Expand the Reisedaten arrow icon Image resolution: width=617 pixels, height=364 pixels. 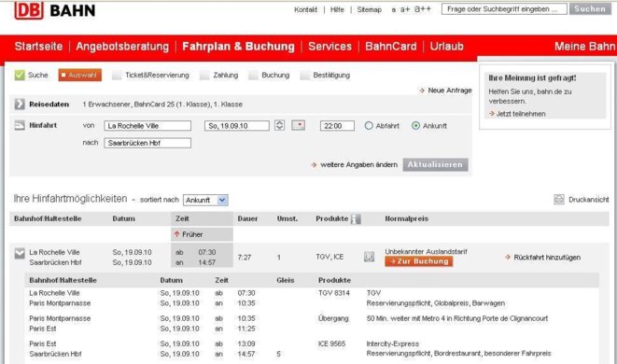[x=20, y=105]
